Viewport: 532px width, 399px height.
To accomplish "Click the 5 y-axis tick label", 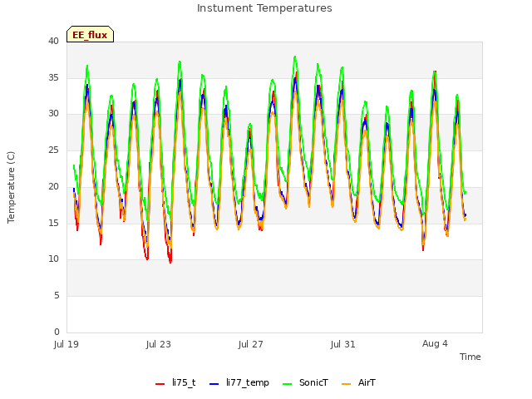I will (57, 296).
